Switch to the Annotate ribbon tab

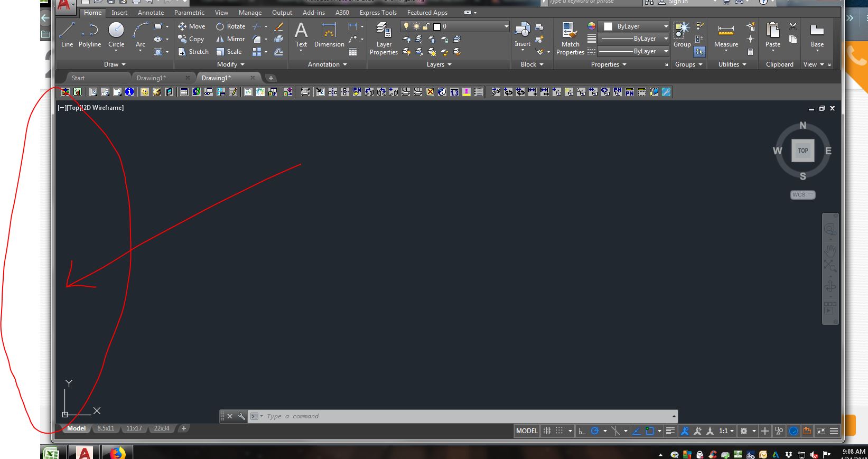[x=151, y=13]
